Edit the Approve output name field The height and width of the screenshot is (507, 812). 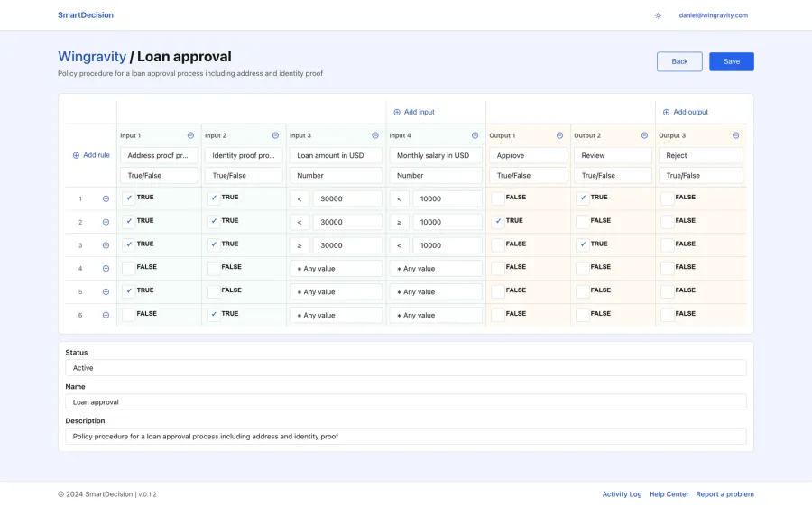528,155
